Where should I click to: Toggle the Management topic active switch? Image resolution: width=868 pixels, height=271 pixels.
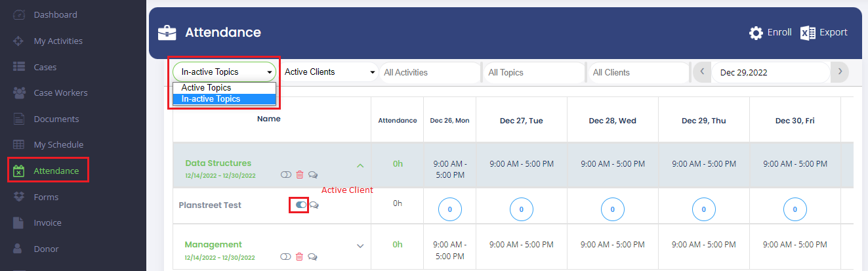point(286,257)
